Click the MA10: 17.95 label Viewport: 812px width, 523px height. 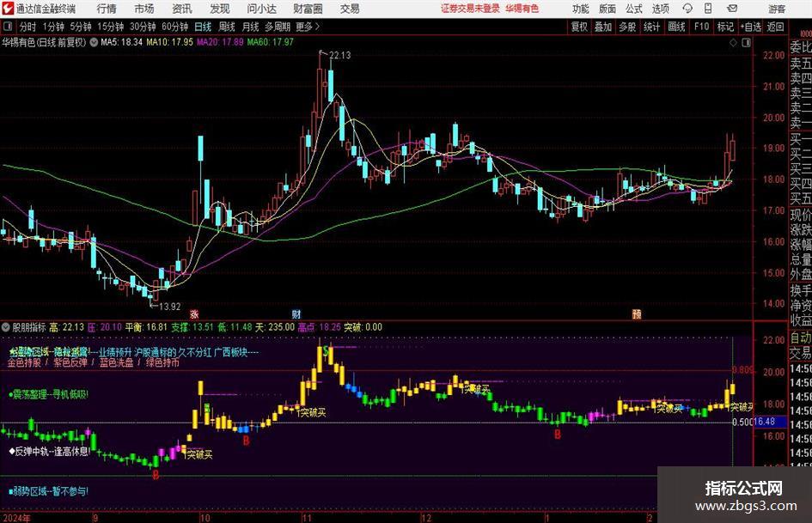pos(169,42)
